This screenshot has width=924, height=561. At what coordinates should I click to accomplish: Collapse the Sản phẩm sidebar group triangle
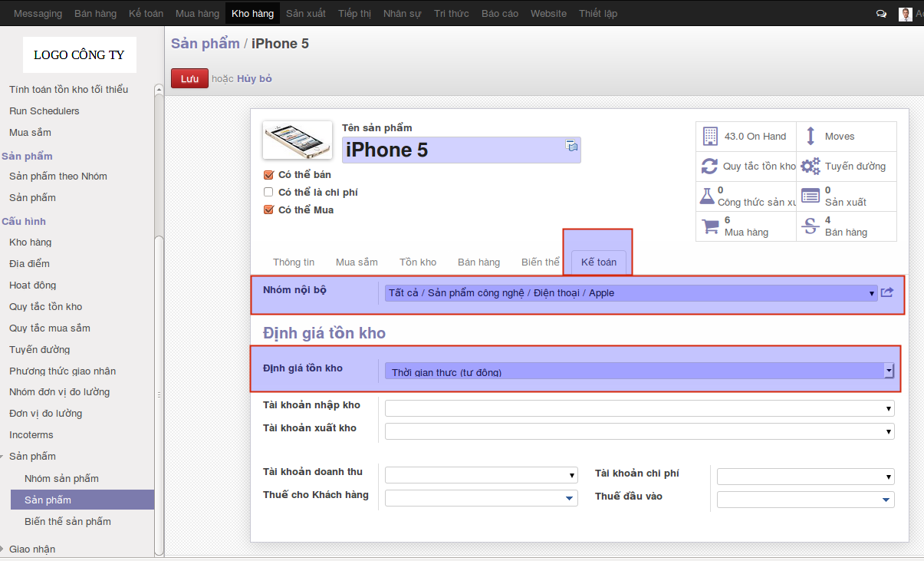[x=3, y=456]
